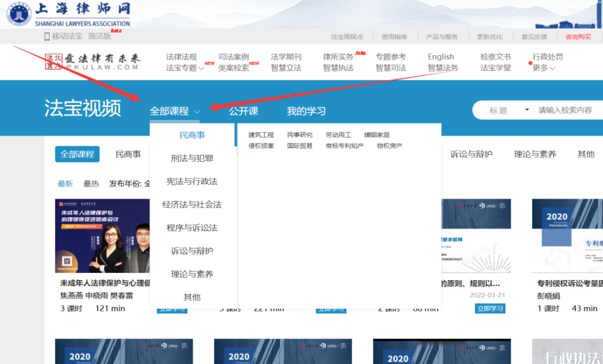Choose the 商标专利知产 subcategory
Viewport: 603px width, 364px height.
[344, 146]
